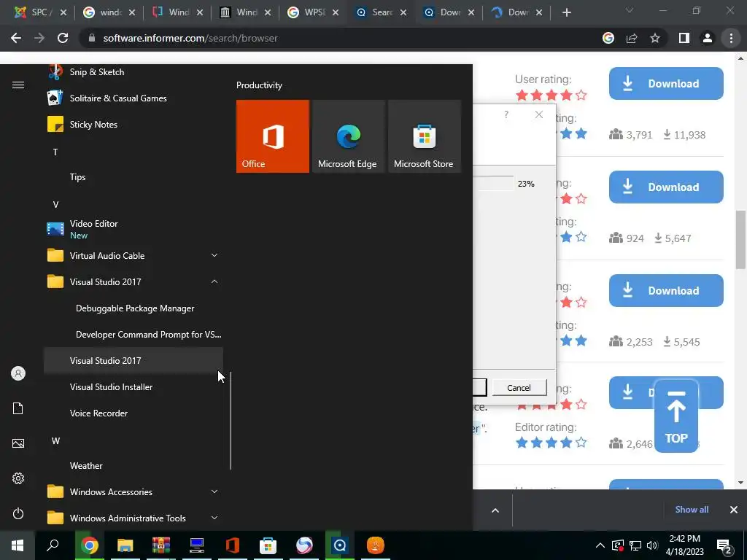The image size is (747, 560).
Task: Open the Power options
Action: coord(18,513)
